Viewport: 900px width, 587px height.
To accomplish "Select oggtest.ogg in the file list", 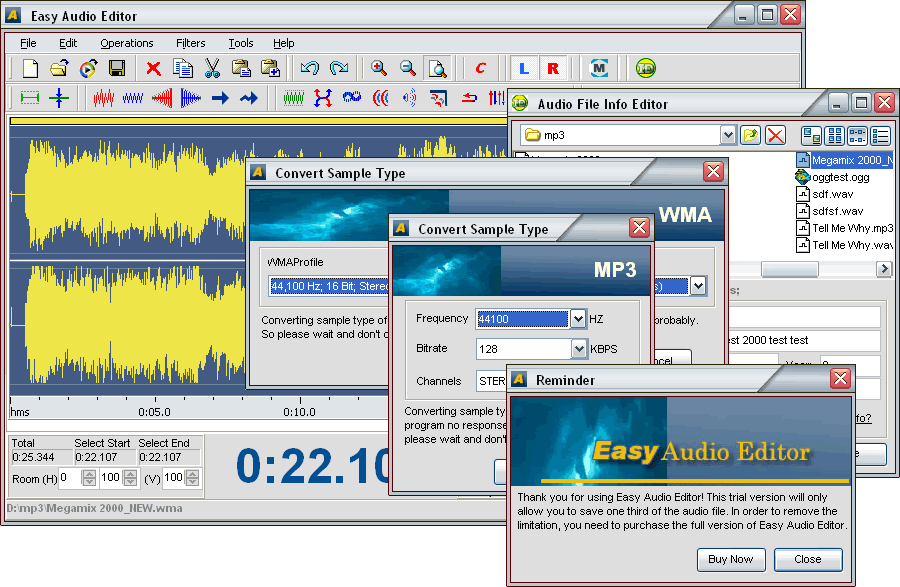I will click(833, 177).
